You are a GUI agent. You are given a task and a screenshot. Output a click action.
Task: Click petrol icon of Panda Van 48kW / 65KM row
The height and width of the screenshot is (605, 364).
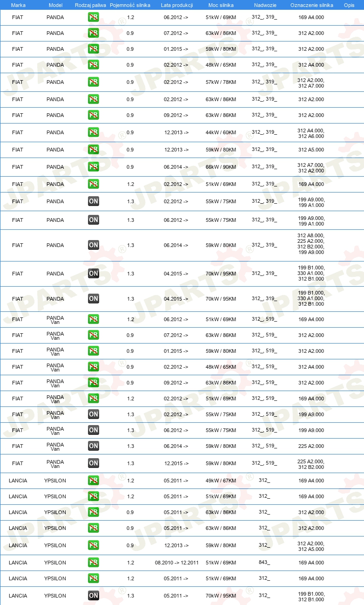coord(94,367)
